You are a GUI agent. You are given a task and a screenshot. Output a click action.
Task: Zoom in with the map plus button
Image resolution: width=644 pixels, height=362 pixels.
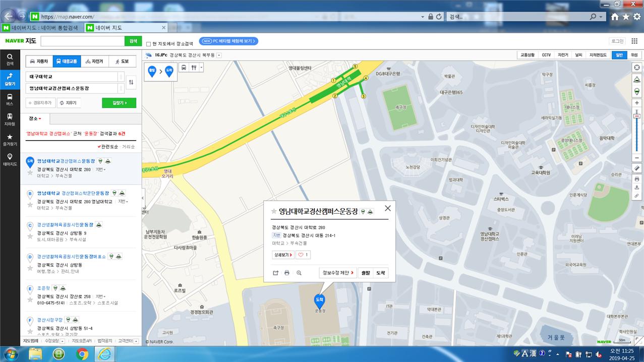click(636, 103)
